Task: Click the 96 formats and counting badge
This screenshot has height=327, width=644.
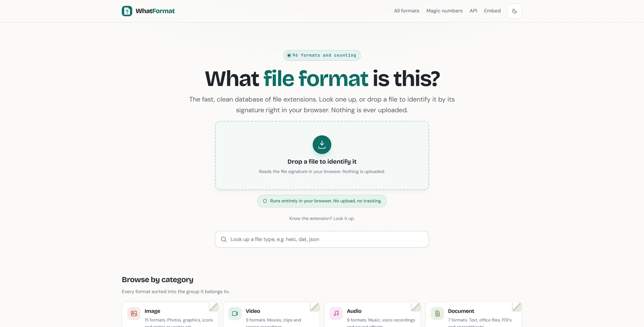Action: (322, 55)
